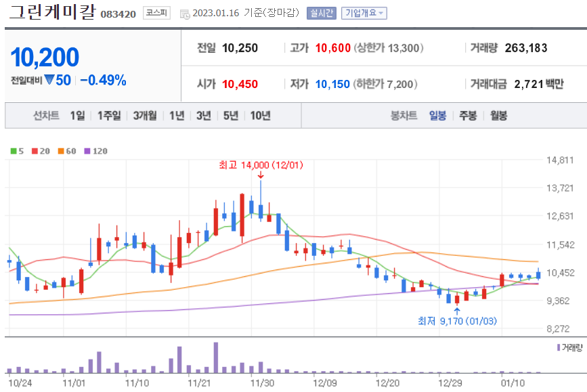Click the 그린케미칼 stock title
The height and width of the screenshot is (392, 587).
tap(52, 12)
